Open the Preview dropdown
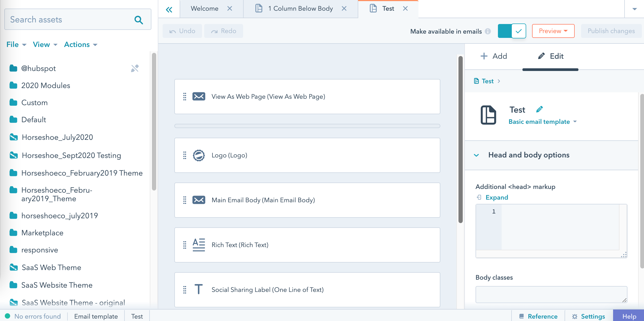The image size is (644, 321). tap(553, 31)
